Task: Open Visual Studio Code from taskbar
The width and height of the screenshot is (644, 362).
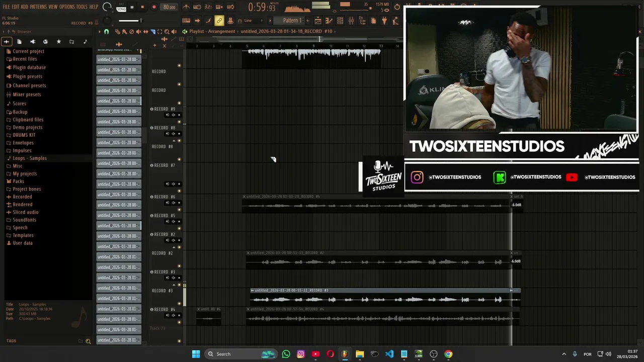Action: click(389, 354)
